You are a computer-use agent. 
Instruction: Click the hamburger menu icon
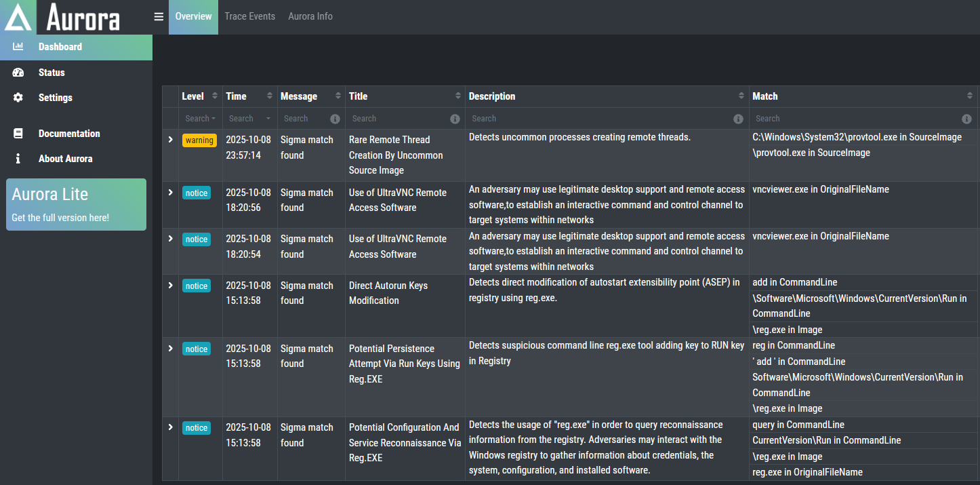(159, 17)
